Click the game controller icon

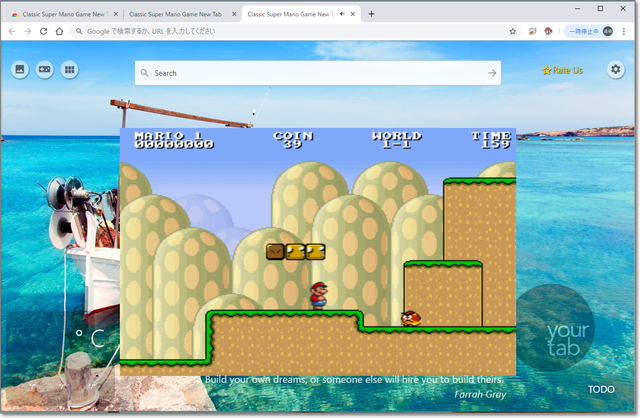[45, 70]
